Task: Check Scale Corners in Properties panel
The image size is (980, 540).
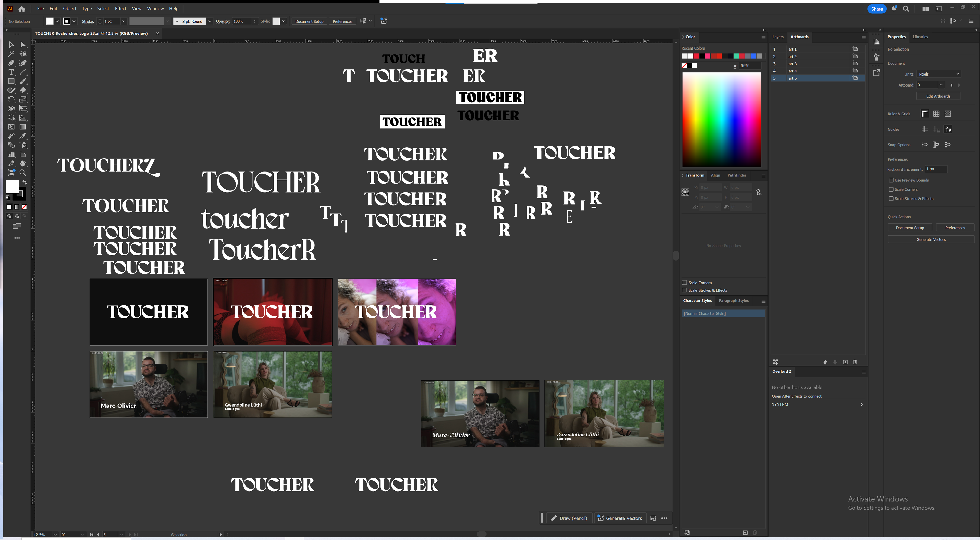Action: pos(891,189)
